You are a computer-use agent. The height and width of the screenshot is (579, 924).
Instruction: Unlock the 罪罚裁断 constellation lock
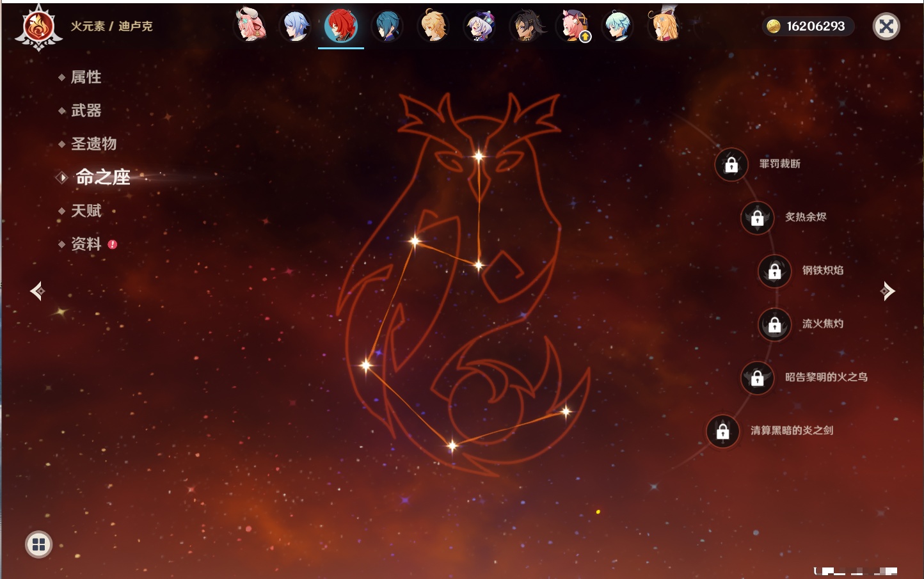point(731,164)
